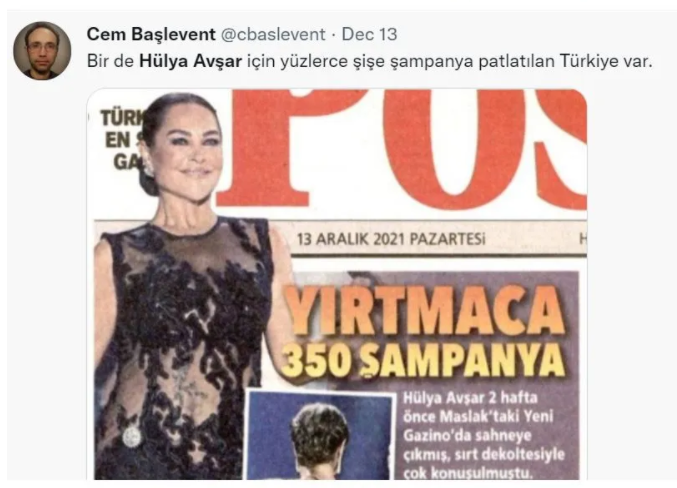Click the tweet text ending 'Türkiye var.'
The height and width of the screenshot is (488, 677).
click(370, 61)
